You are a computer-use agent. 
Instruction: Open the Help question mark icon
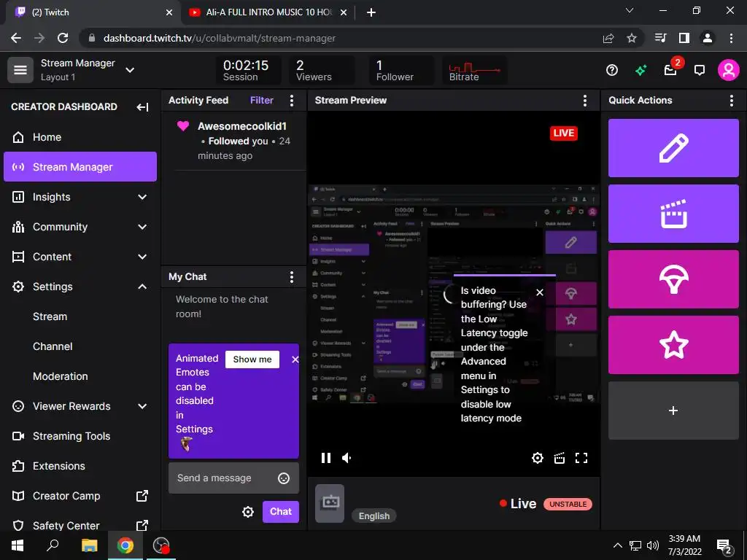612,71
